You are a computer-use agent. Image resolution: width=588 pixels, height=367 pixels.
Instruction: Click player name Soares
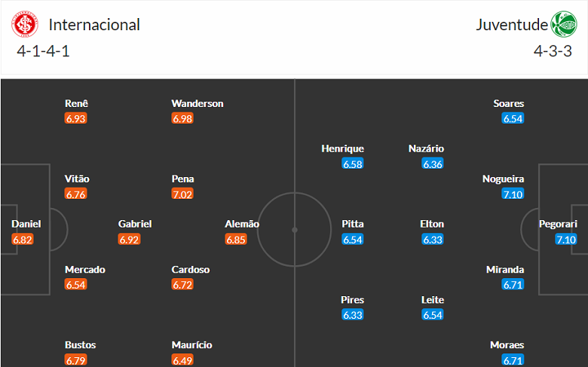tap(509, 103)
